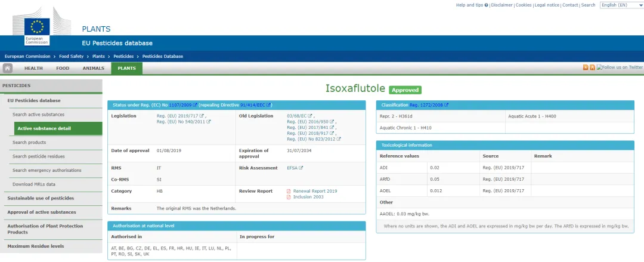Click external icon after Reg. (EU) No 823/2012

click(339, 139)
